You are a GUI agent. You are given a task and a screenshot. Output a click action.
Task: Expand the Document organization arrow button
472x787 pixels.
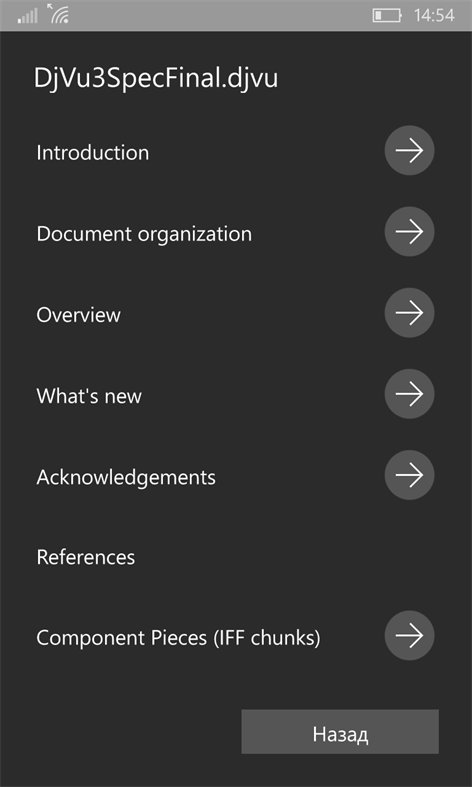click(x=409, y=231)
